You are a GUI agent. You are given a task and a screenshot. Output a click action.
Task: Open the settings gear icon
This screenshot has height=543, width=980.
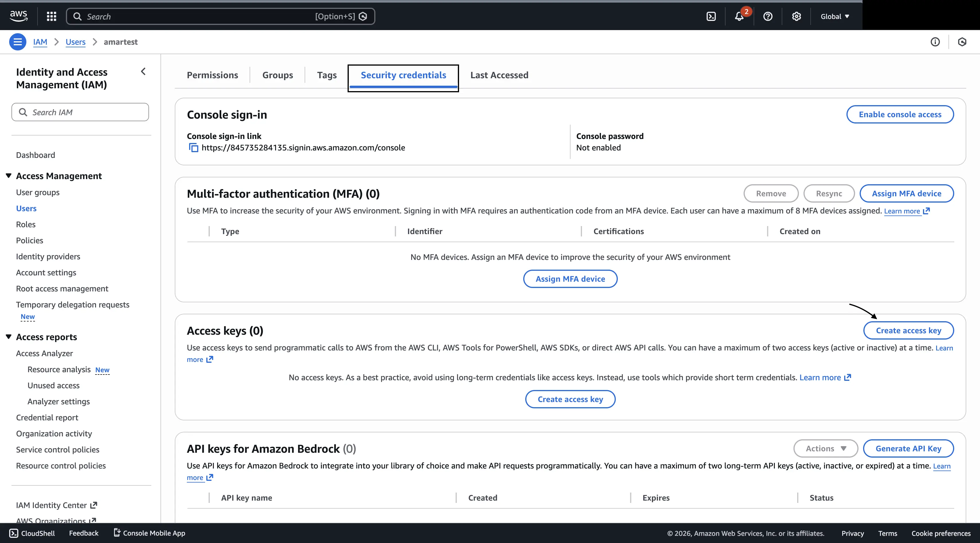(x=796, y=16)
